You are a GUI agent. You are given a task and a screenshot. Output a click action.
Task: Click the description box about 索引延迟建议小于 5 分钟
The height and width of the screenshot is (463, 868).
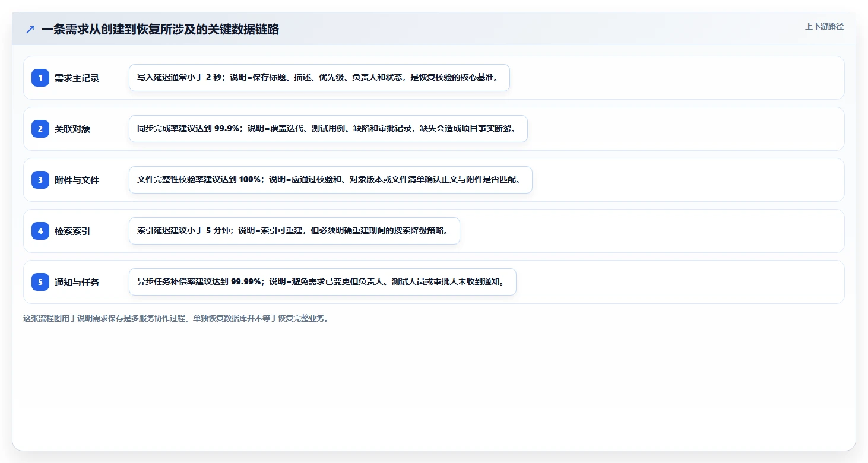pos(294,231)
